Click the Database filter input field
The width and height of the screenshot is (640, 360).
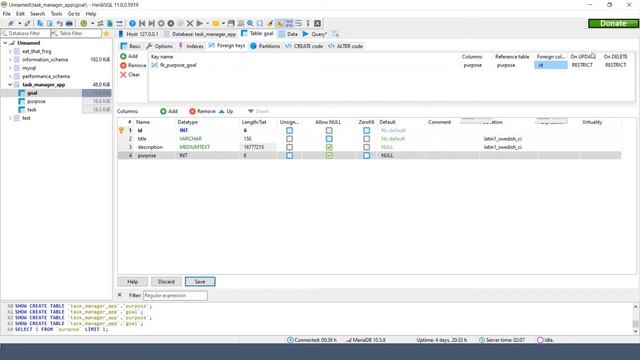tap(25, 33)
